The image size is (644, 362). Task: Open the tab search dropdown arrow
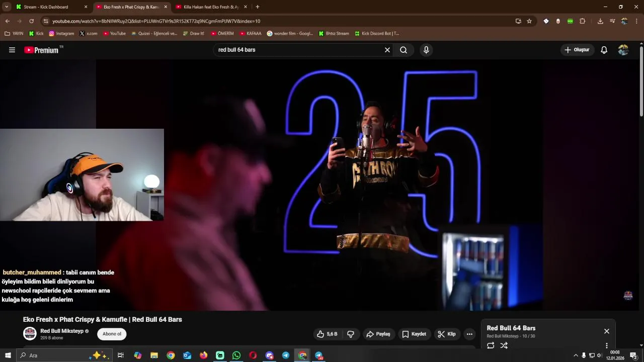(7, 7)
